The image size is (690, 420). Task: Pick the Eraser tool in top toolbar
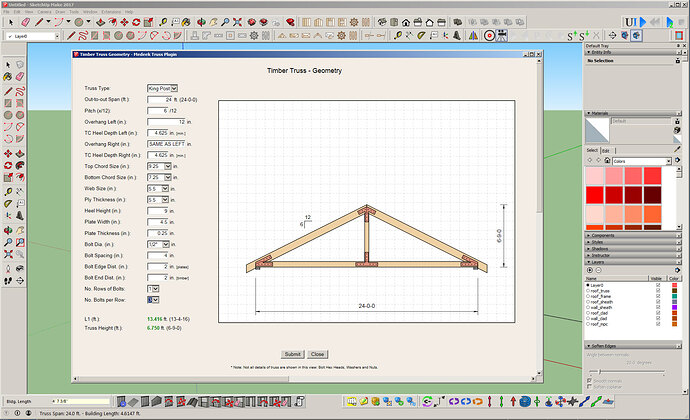26,22
